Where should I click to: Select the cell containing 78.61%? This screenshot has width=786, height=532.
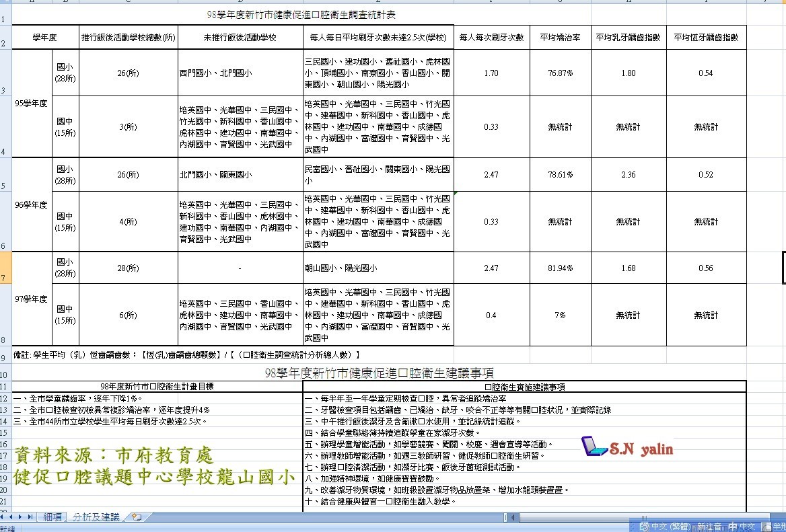coord(561,175)
